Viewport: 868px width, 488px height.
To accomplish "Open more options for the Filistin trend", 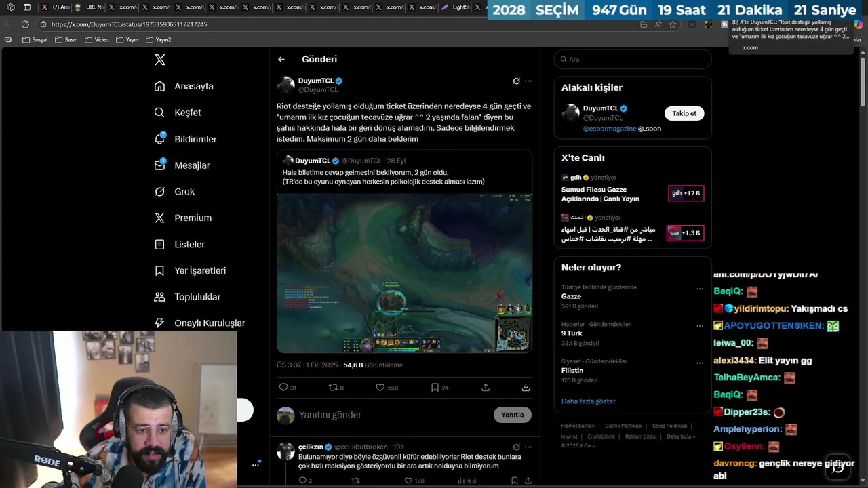I will click(699, 363).
